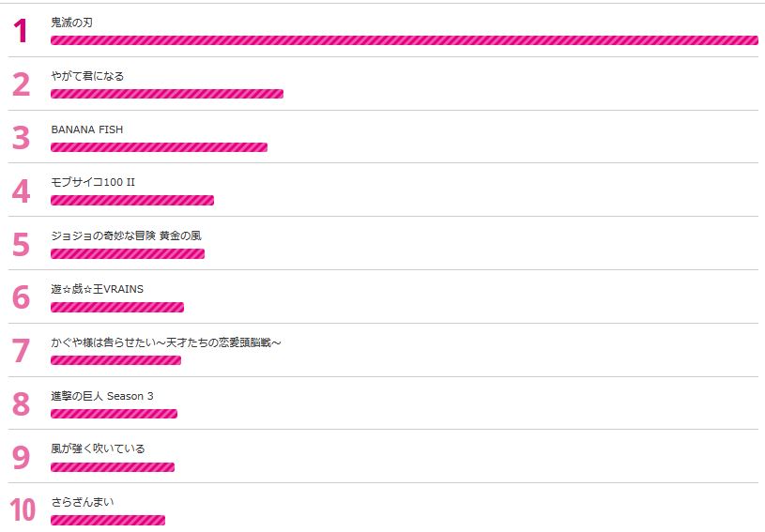
Task: Open the 進撃の巨人 Season 3 title
Action: (101, 396)
